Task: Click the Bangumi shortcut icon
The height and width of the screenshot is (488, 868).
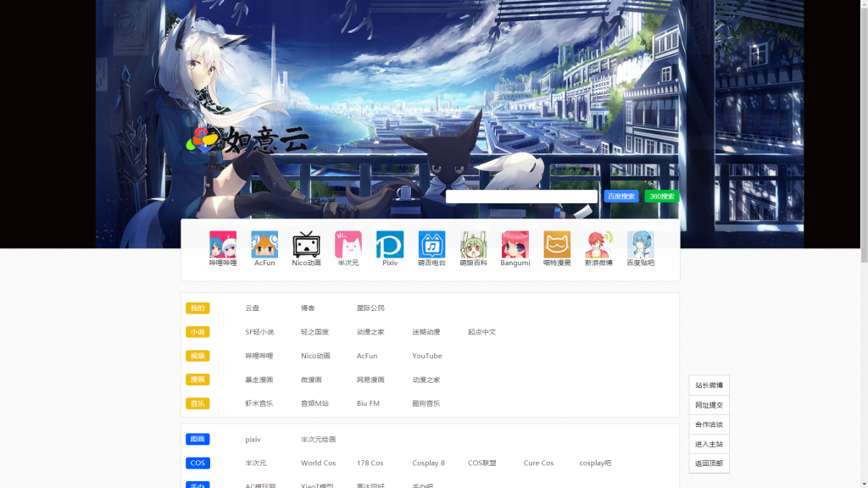Action: (x=515, y=245)
